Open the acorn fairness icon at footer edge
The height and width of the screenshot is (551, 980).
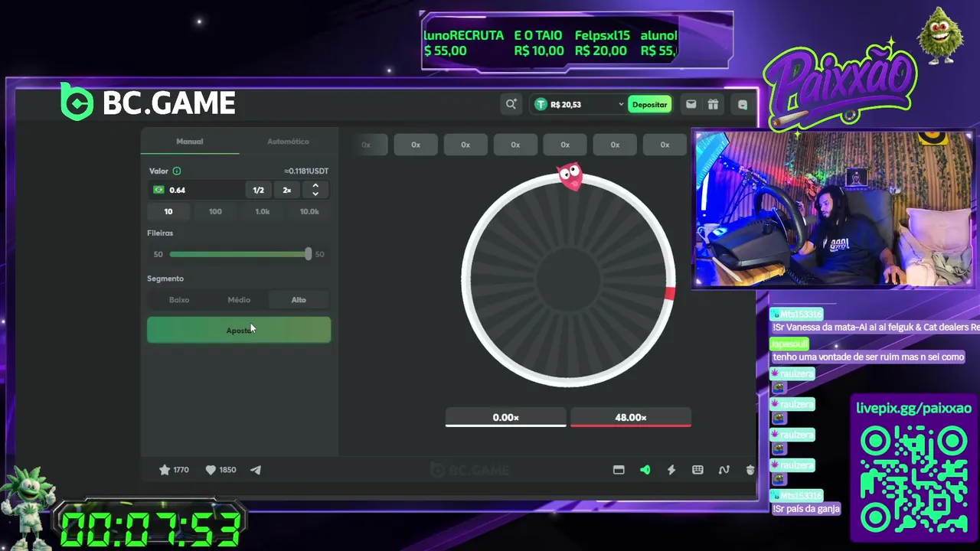pos(750,470)
